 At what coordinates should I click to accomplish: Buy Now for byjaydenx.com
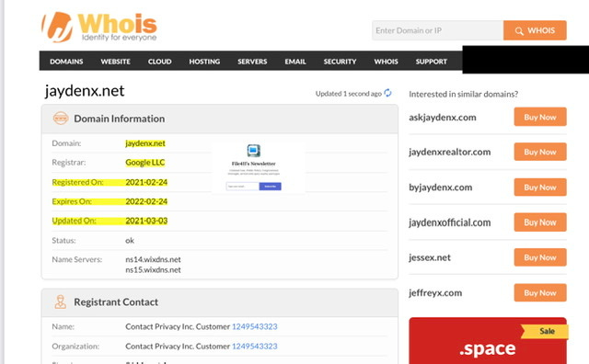point(540,187)
